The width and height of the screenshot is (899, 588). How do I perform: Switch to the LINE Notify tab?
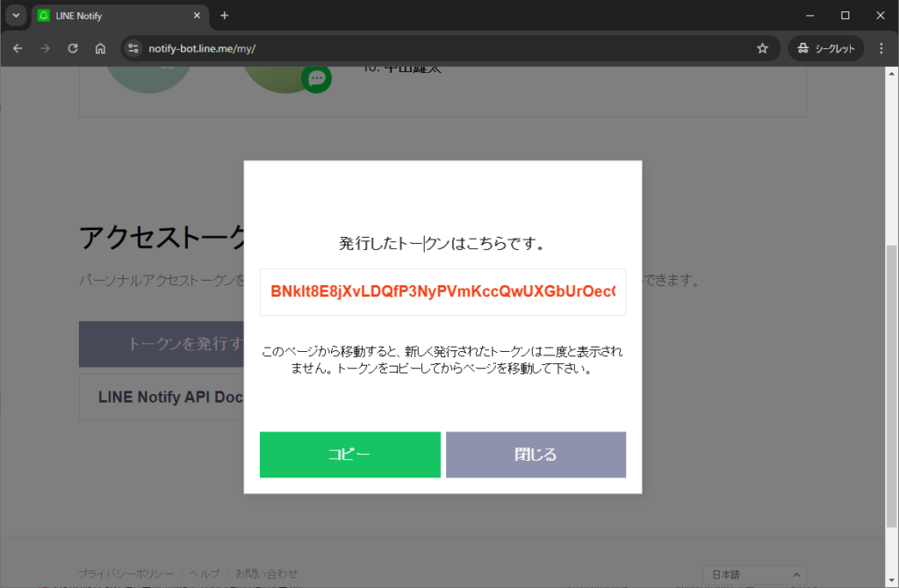coord(114,16)
